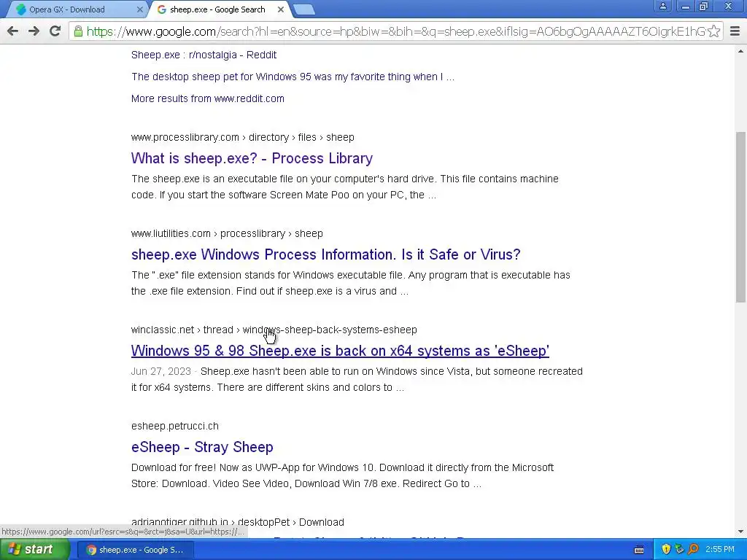The height and width of the screenshot is (560, 747).
Task: Click the green padlock security icon
Action: (x=77, y=31)
